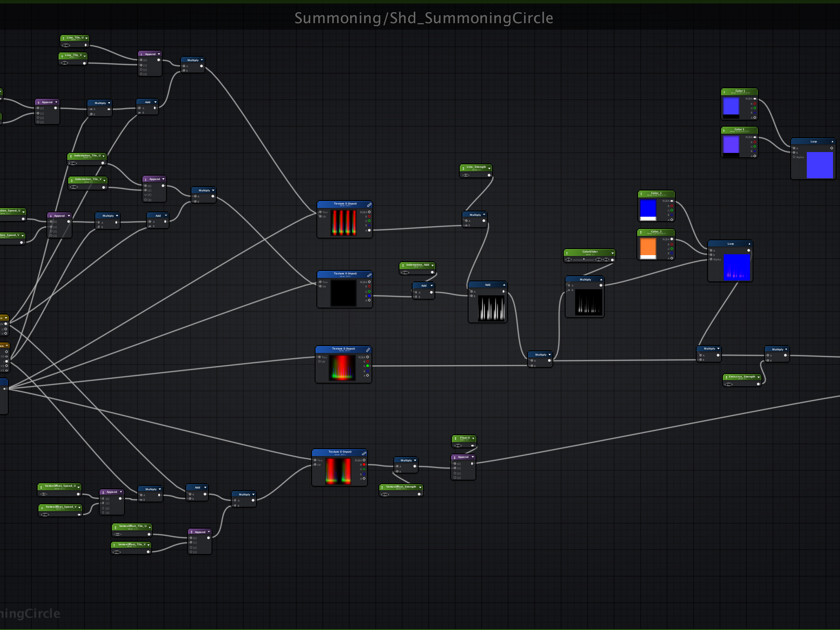840x630 pixels.
Task: Click A output port of striped Texture node
Action: click(x=369, y=230)
